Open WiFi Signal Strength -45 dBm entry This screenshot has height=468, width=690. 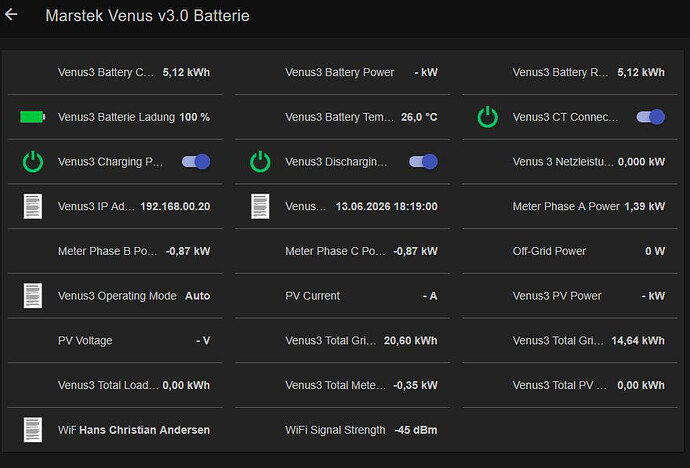(342, 430)
